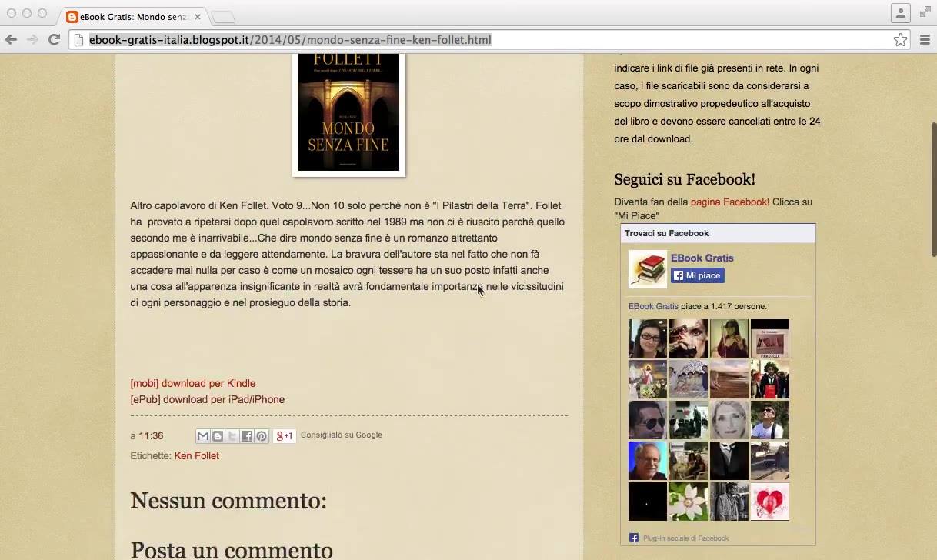Viewport: 937px width, 560px height.
Task: Click Consiglialo su Google text
Action: (x=342, y=435)
